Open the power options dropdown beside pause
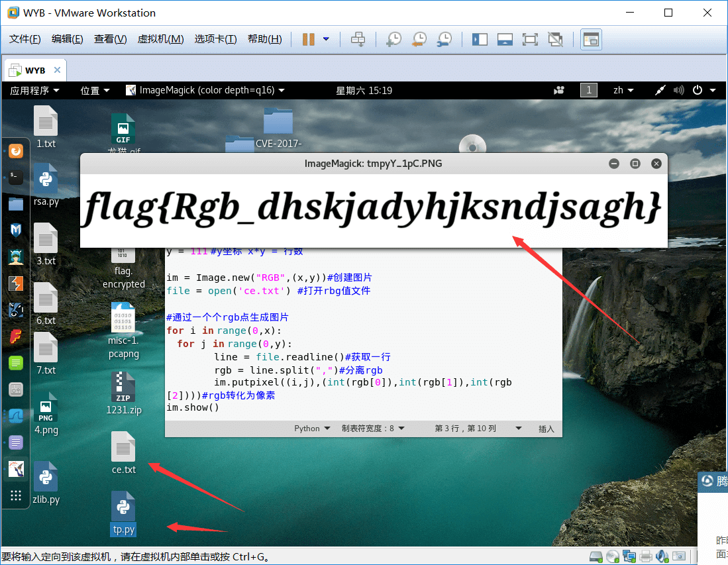Screen dimensions: 728x565 326,39
